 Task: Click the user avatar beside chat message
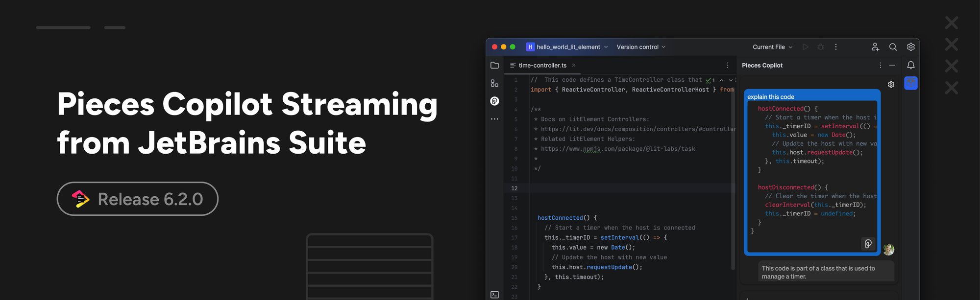(889, 250)
